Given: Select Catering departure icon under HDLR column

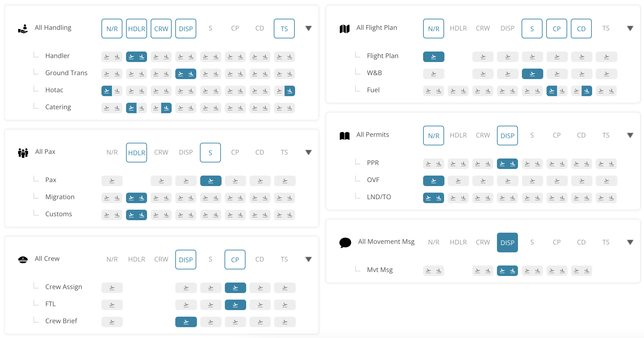Looking at the screenshot, I should (131, 108).
